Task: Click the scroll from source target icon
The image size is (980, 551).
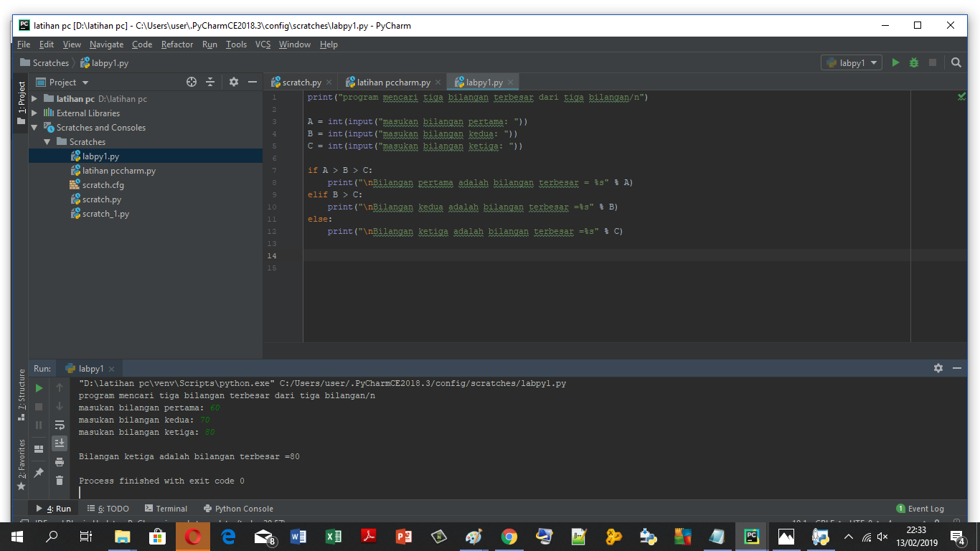Action: point(192,82)
